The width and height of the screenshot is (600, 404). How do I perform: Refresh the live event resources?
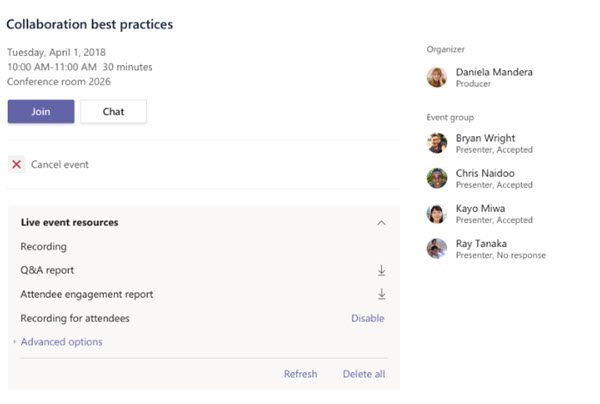[300, 374]
